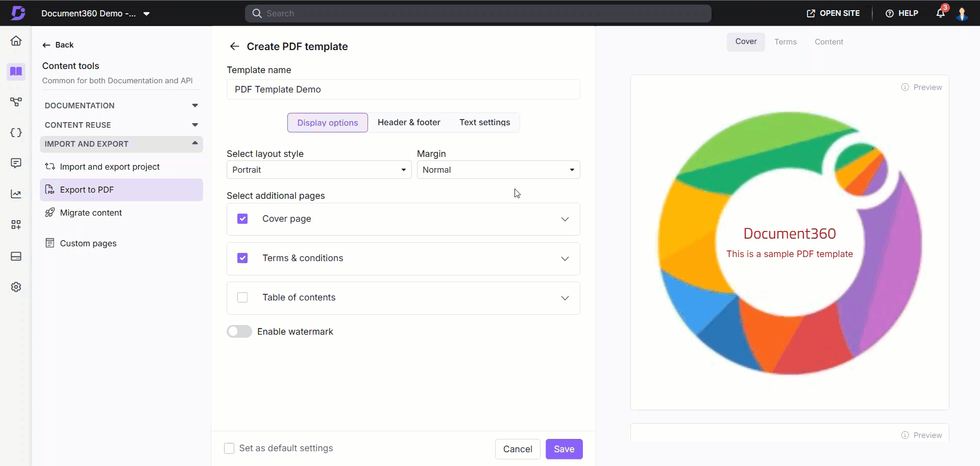
Task: Click the Widgets grid icon in sidebar
Action: click(x=16, y=225)
